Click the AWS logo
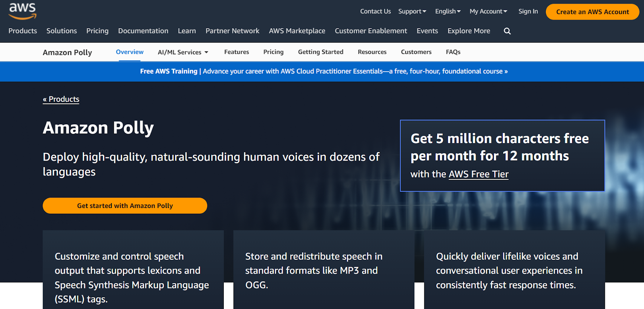 coord(23,11)
